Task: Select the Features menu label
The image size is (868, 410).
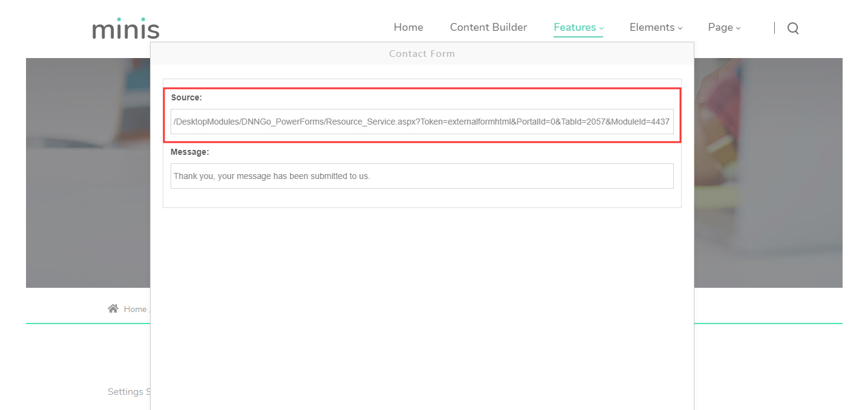Action: [x=575, y=27]
